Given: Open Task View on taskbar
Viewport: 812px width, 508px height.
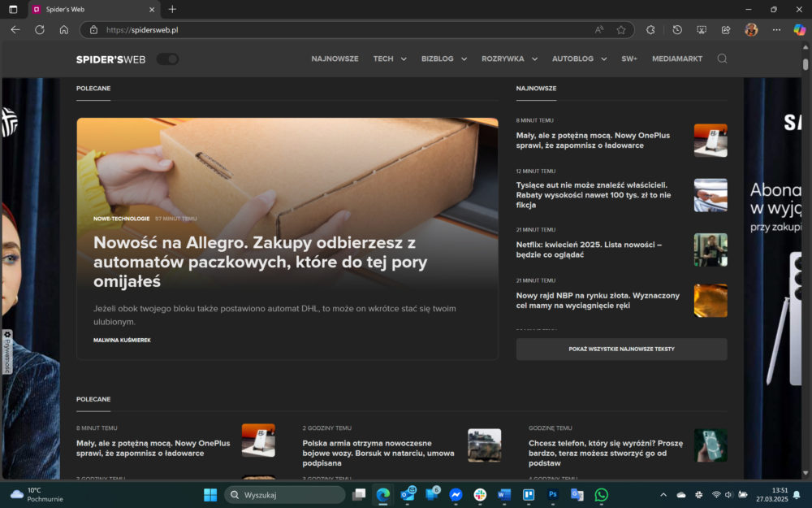Looking at the screenshot, I should [359, 495].
